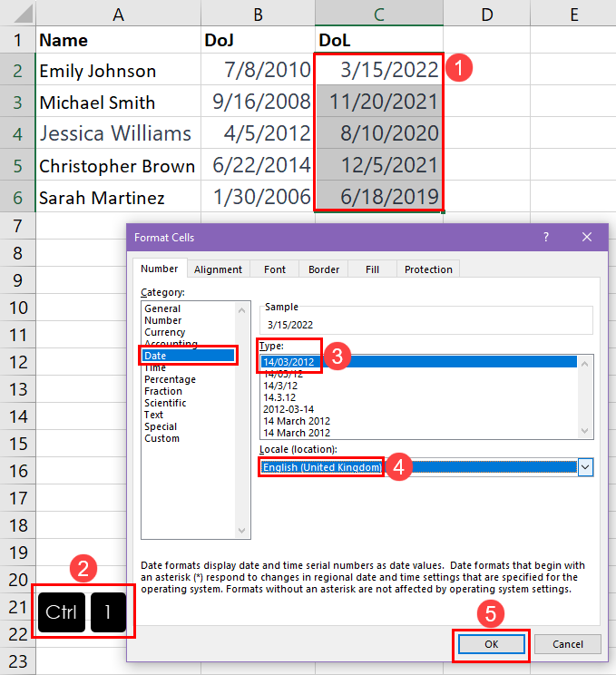Click cell with date 6/22/2014

click(258, 165)
